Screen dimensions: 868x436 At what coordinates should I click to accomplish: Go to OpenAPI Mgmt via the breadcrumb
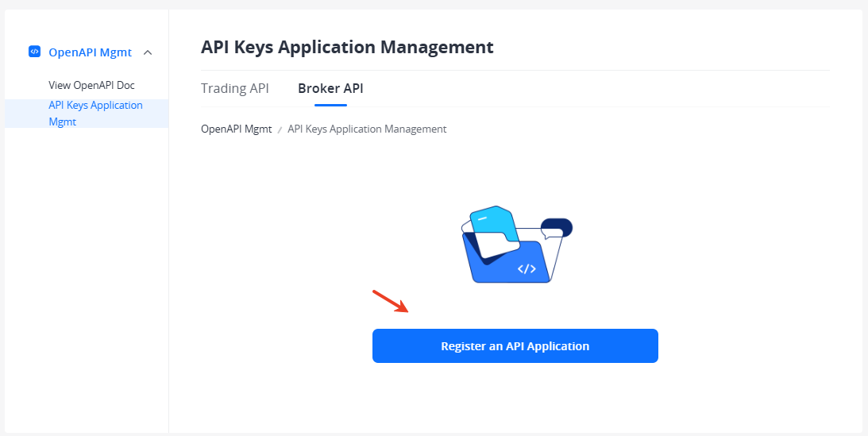pos(236,129)
